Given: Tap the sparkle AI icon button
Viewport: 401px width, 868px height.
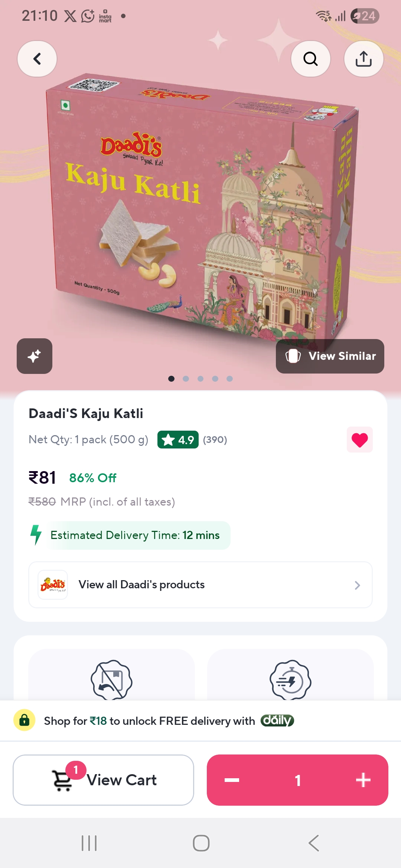Looking at the screenshot, I should coord(35,356).
